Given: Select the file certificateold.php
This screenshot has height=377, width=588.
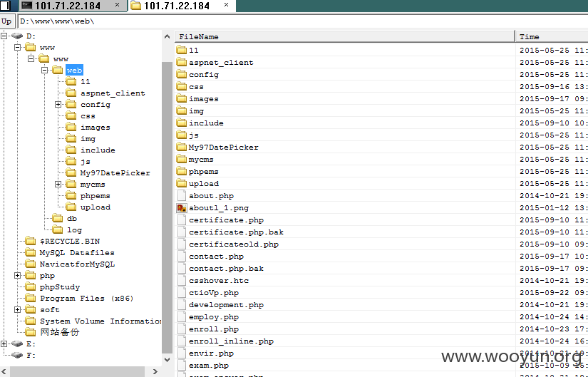Looking at the screenshot, I should click(234, 244).
